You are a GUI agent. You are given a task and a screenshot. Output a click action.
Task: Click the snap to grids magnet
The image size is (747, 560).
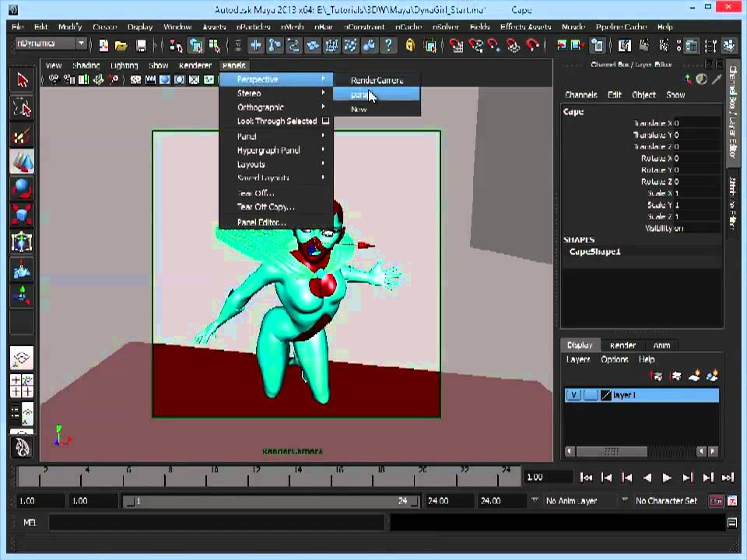[457, 46]
